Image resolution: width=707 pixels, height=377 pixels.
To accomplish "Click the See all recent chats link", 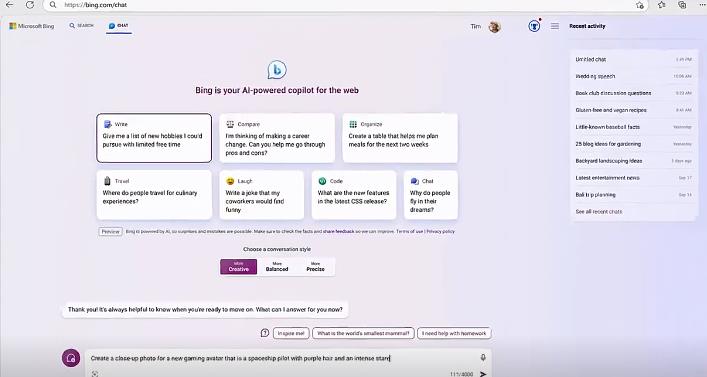I will 598,211.
